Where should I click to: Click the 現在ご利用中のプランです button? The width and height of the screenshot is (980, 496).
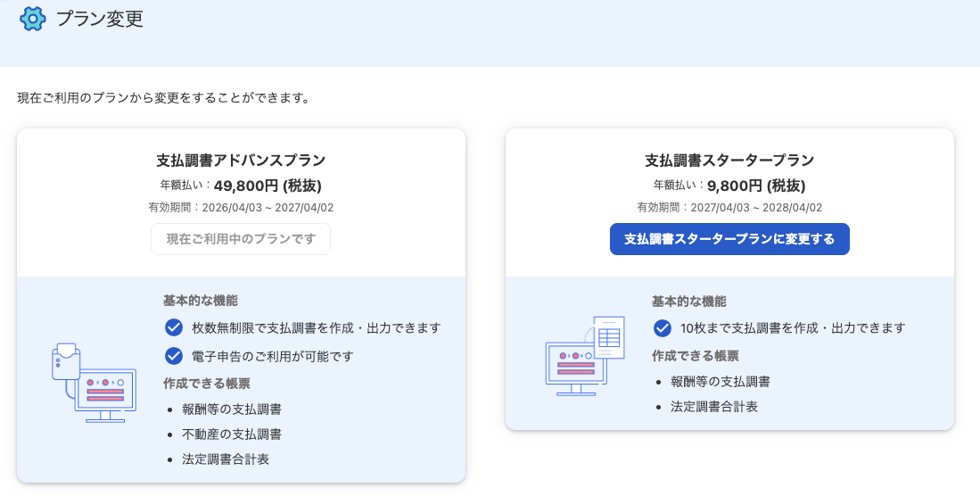241,239
